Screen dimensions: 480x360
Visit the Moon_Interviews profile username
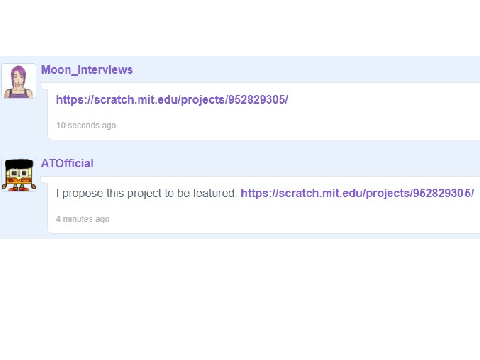pos(87,70)
